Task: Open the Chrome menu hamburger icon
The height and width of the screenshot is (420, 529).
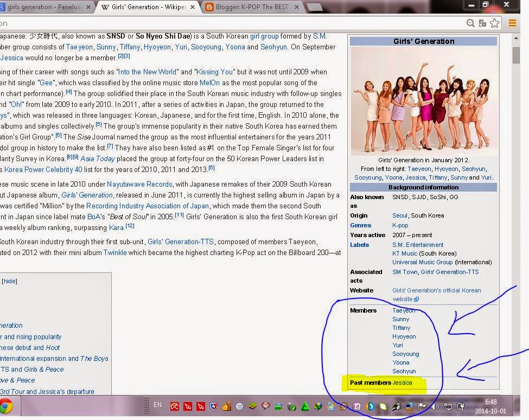Action: (512, 23)
